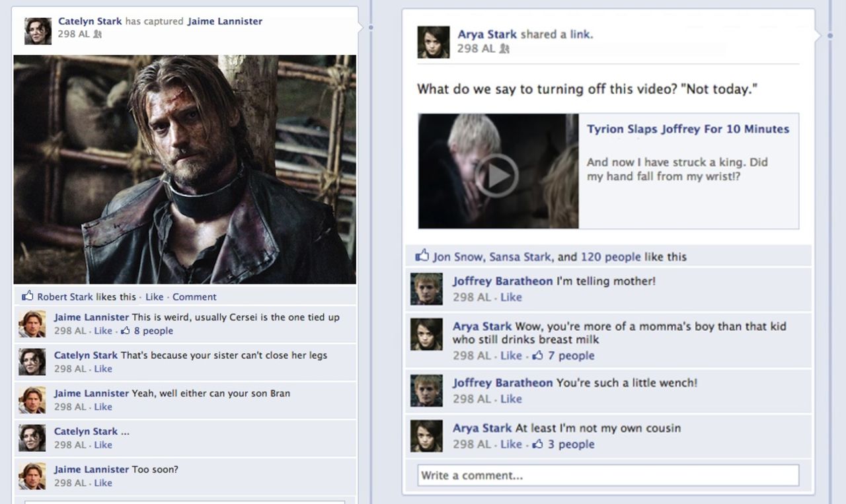Open the "Tyrion Slaps Joffrey For 10 Minutes" link
The height and width of the screenshot is (504, 846).
click(688, 129)
